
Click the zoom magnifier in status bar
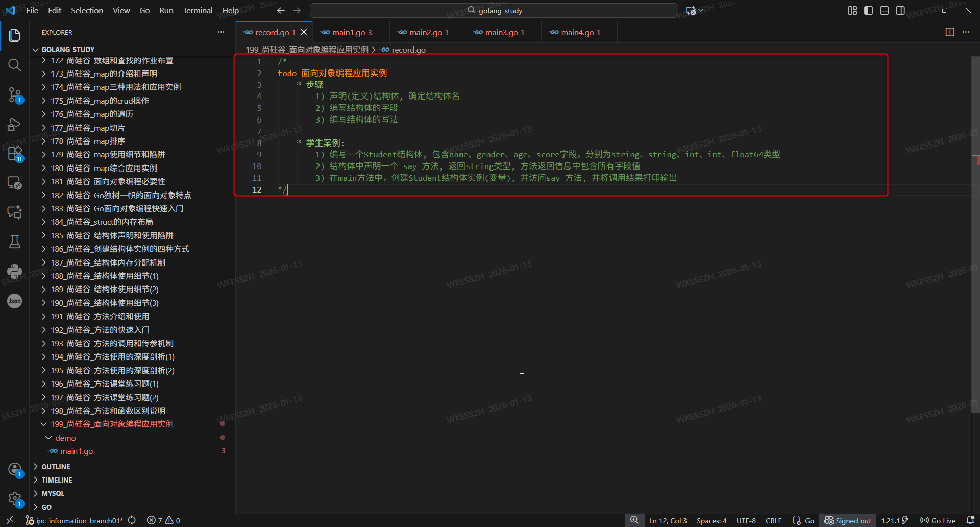click(634, 520)
